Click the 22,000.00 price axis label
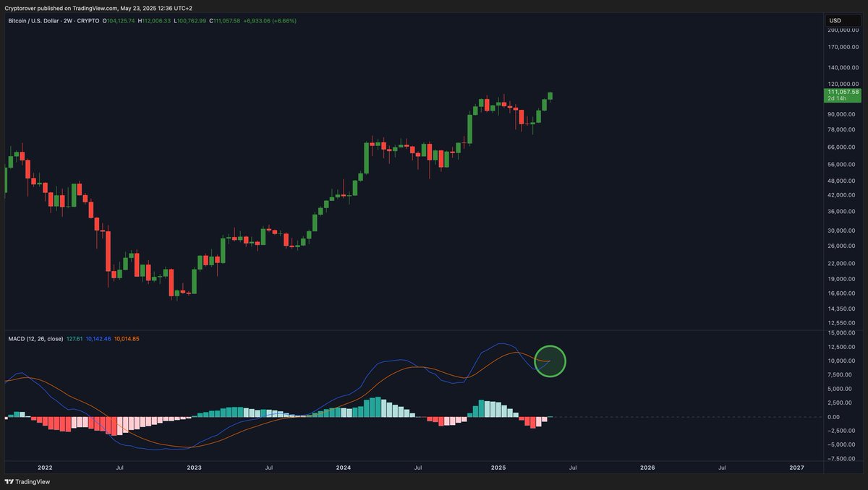 [x=843, y=264]
